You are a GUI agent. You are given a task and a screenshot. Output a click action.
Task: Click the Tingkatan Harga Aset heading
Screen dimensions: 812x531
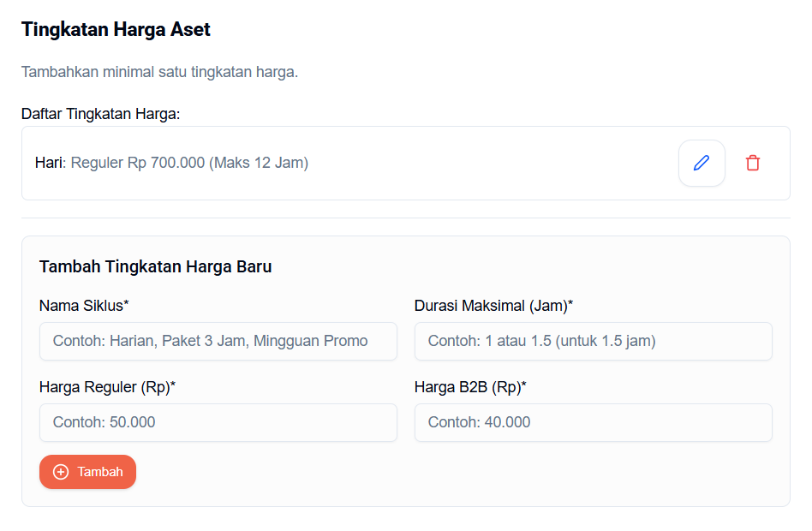pyautogui.click(x=116, y=30)
